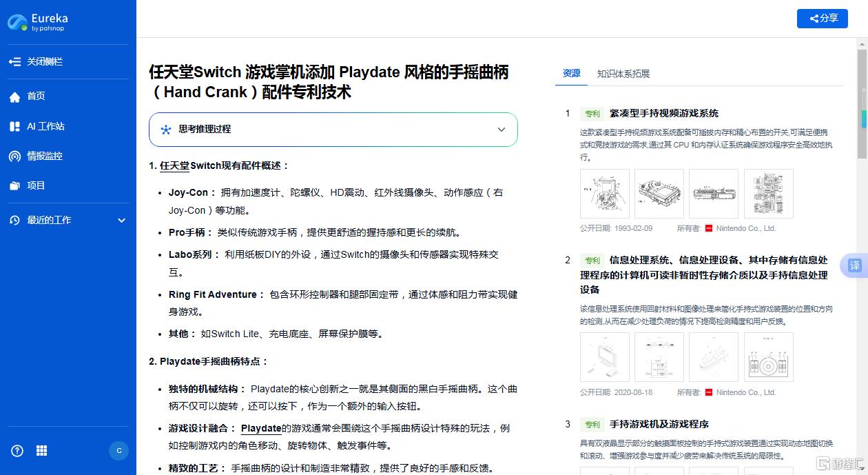Select 首页 in the sidebar menu
Viewport: 868px width, 475px height.
[x=36, y=97]
